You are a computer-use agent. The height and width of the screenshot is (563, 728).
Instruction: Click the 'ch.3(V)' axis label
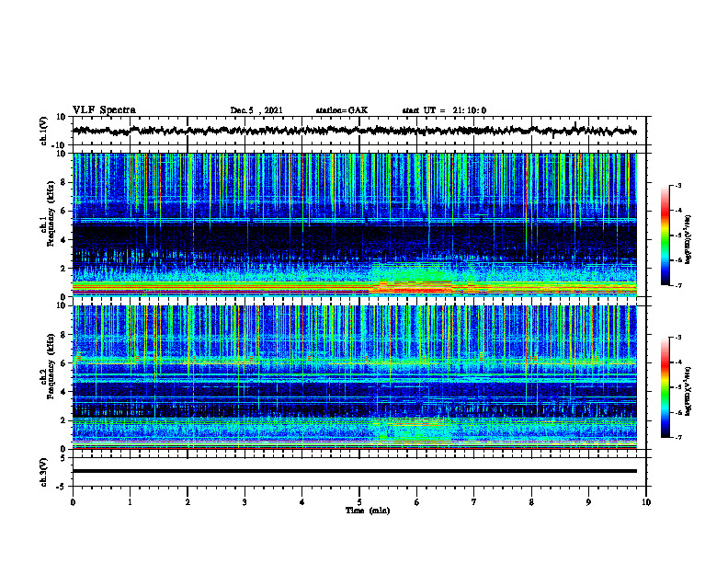(x=44, y=472)
